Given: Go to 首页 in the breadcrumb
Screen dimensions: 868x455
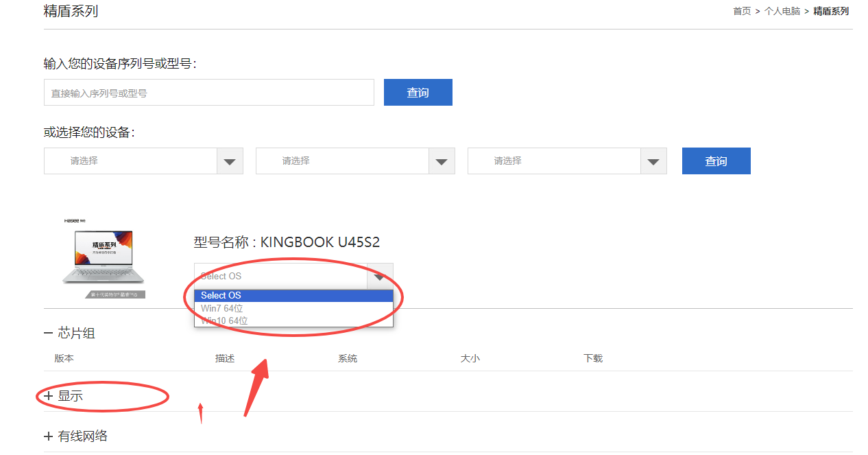Looking at the screenshot, I should pyautogui.click(x=742, y=11).
